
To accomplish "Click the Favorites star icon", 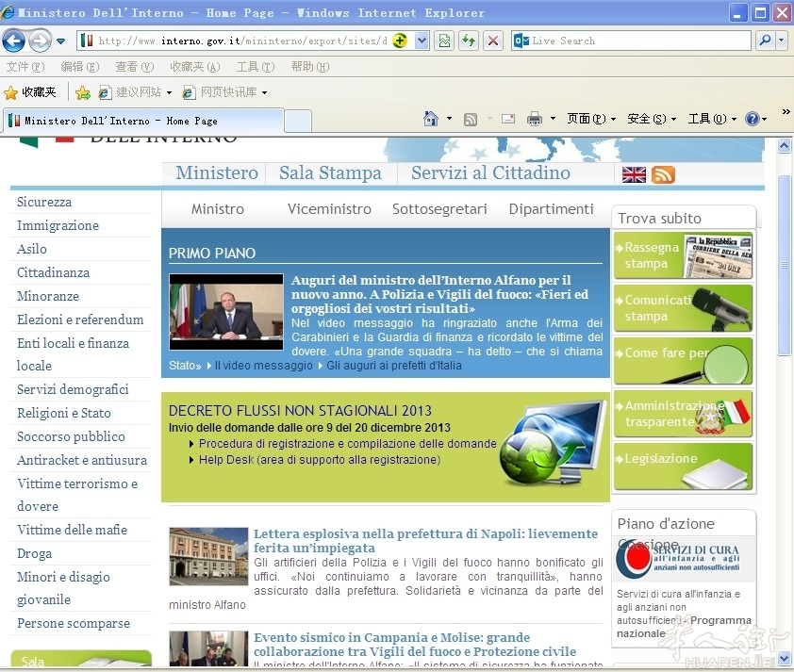I will (x=10, y=92).
